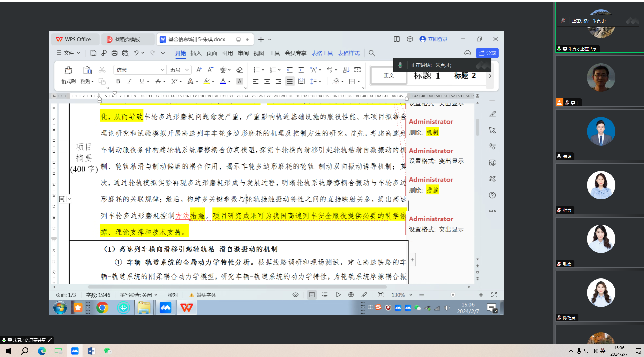Click the 立即登录 login link

434,39
